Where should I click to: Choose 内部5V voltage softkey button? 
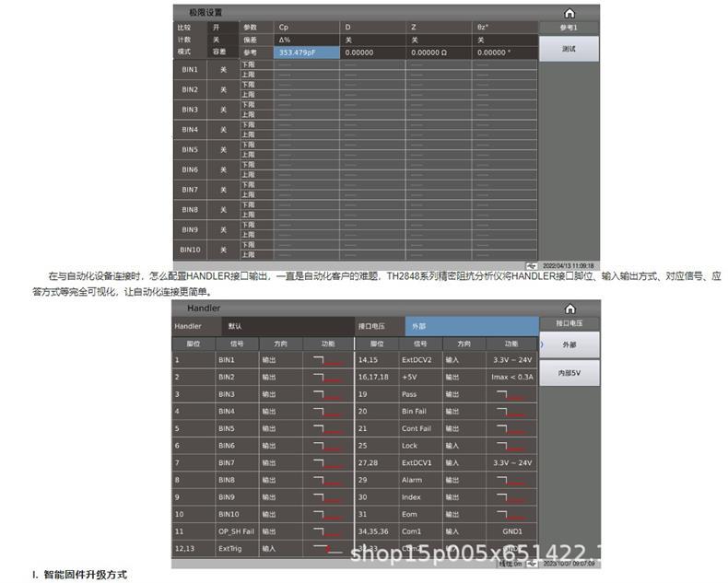569,373
